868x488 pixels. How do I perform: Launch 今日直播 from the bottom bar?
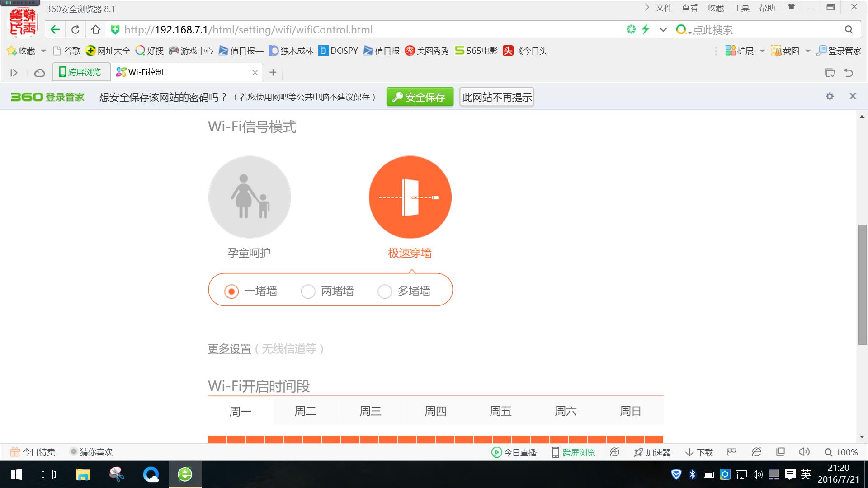[514, 452]
